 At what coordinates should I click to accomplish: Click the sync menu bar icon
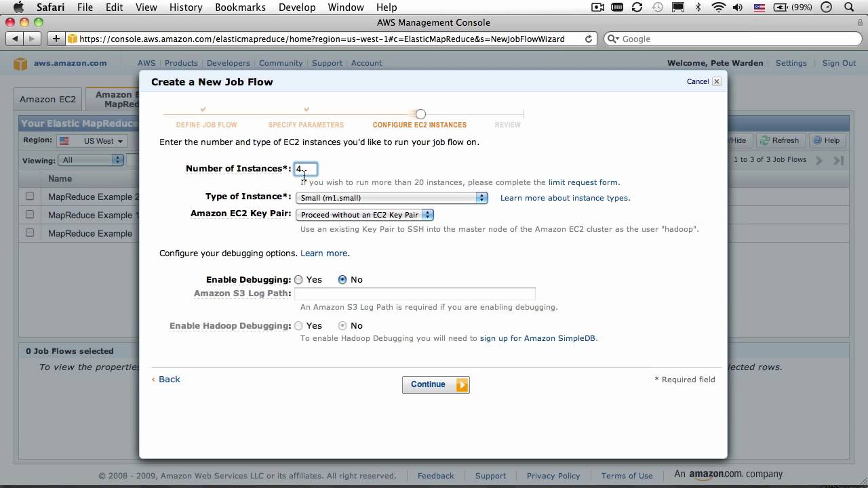pyautogui.click(x=637, y=7)
